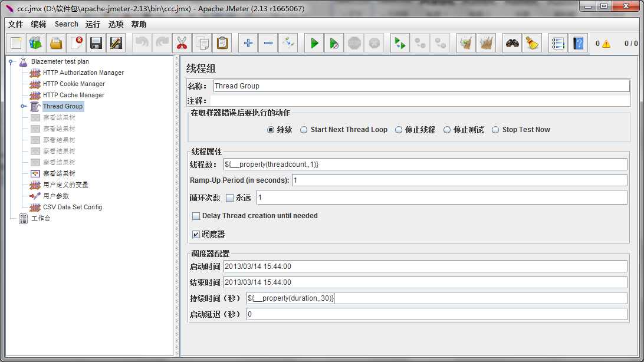
Task: Click the 启动时间 start time field
Action: [425, 266]
